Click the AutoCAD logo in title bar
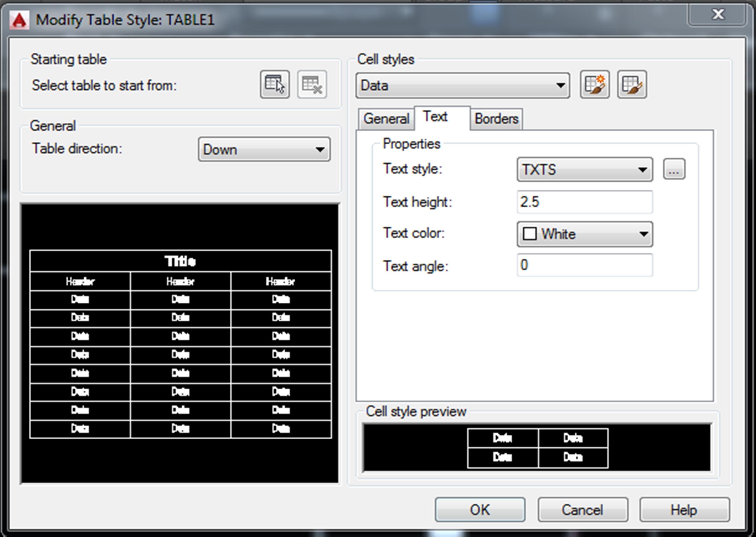 19,20
